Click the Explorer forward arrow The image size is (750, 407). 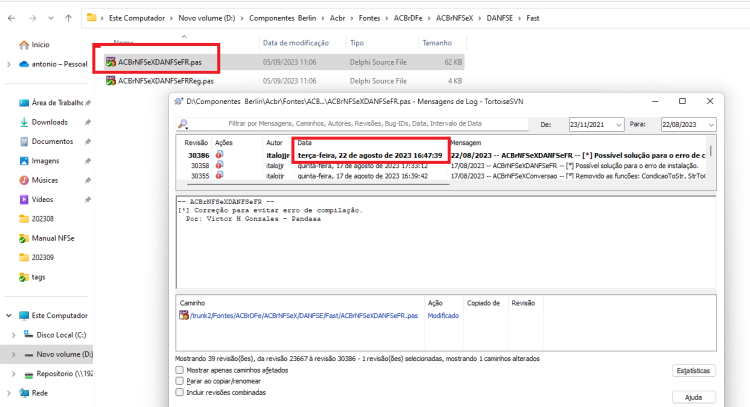33,18
